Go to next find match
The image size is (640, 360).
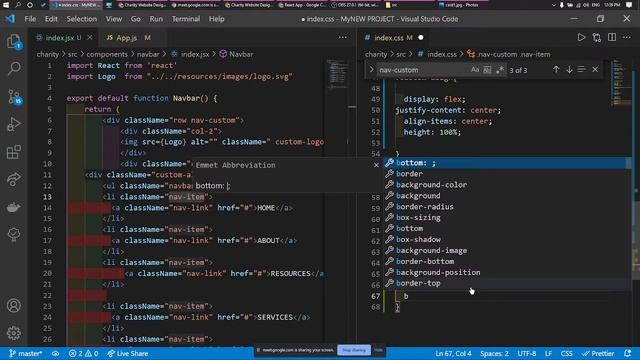click(569, 70)
